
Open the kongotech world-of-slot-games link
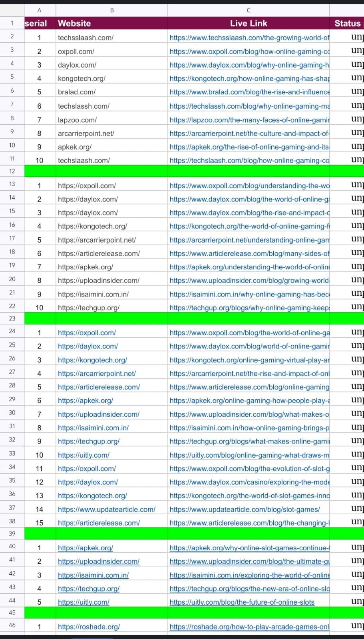point(249,496)
